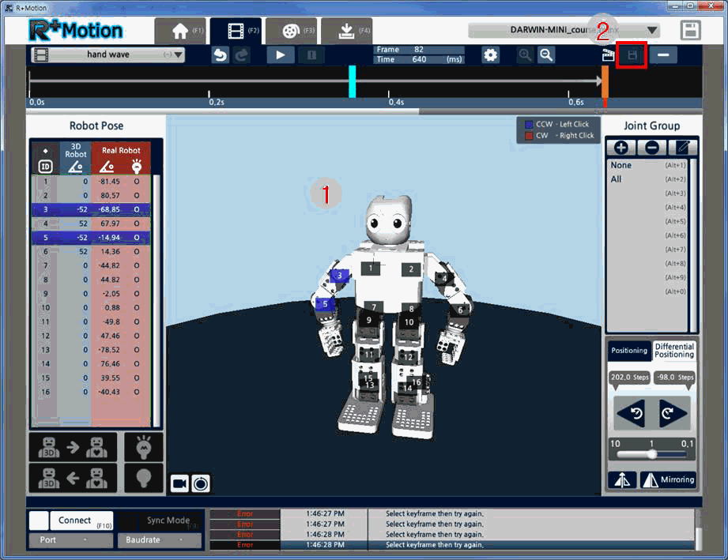Open timeline settings gear
The image size is (728, 560).
(x=490, y=55)
